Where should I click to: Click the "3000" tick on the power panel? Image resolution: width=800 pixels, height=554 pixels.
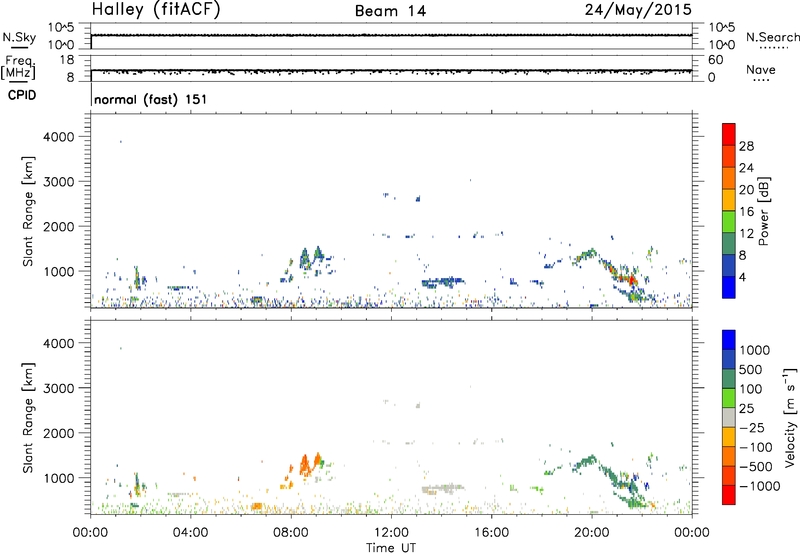[59, 182]
